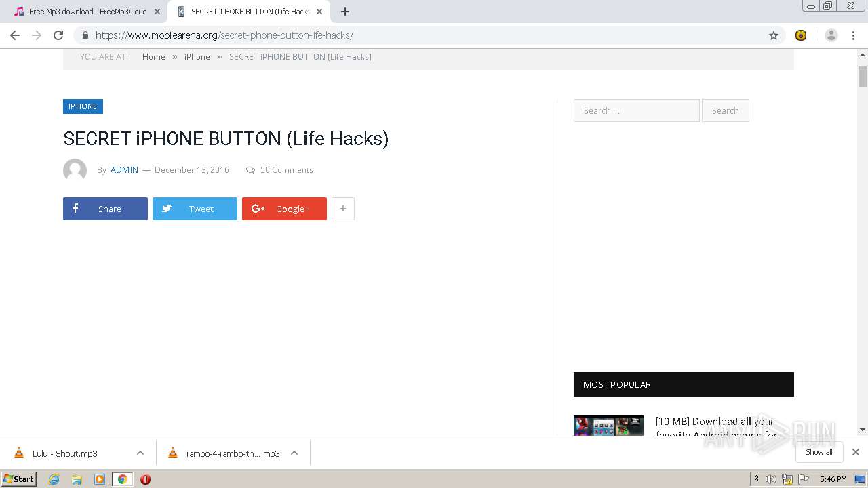Open the volume speaker tray icon

(x=771, y=479)
